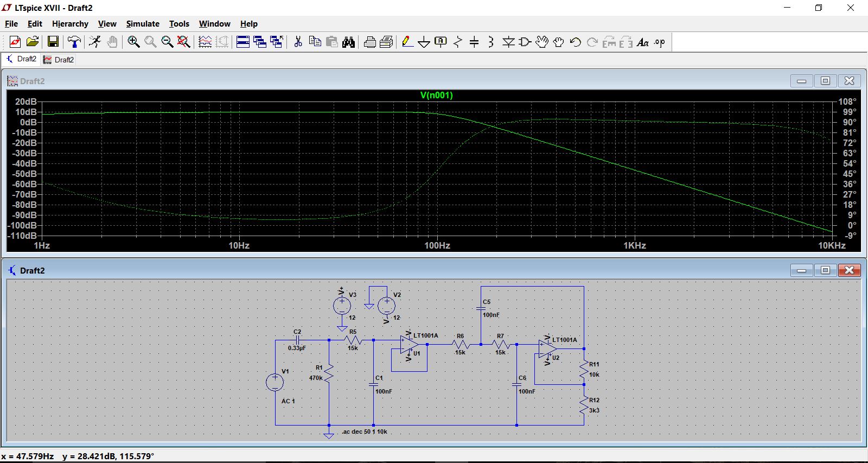Select op-amp U2 in schematic

pyautogui.click(x=548, y=348)
